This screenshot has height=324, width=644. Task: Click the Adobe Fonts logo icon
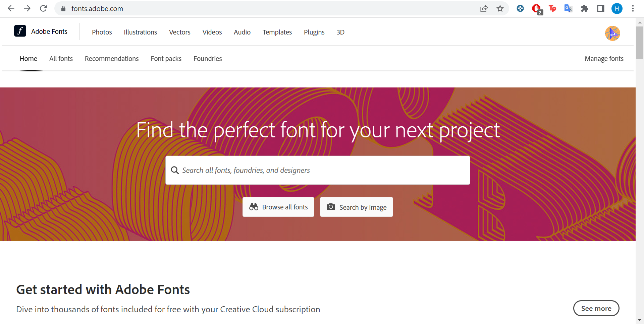click(20, 31)
